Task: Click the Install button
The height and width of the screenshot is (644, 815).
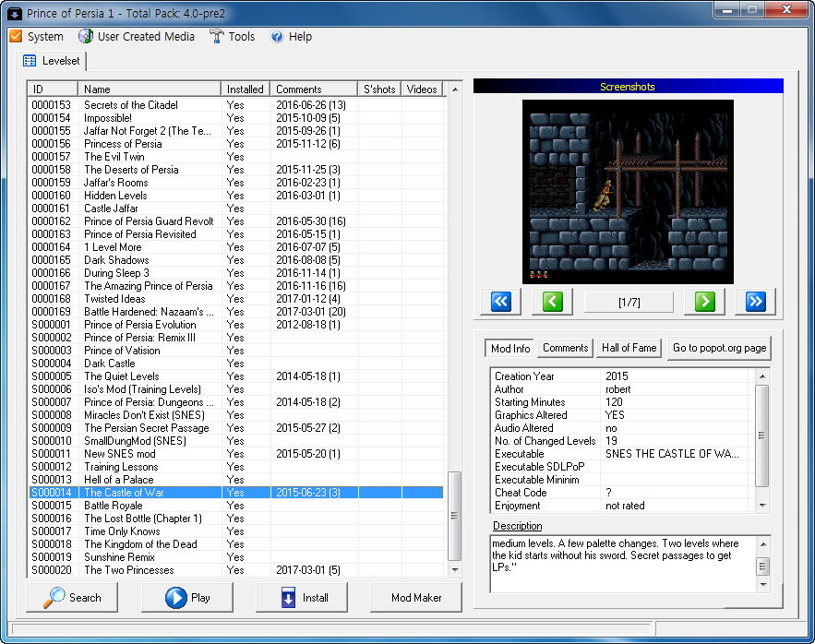Action: [x=302, y=597]
